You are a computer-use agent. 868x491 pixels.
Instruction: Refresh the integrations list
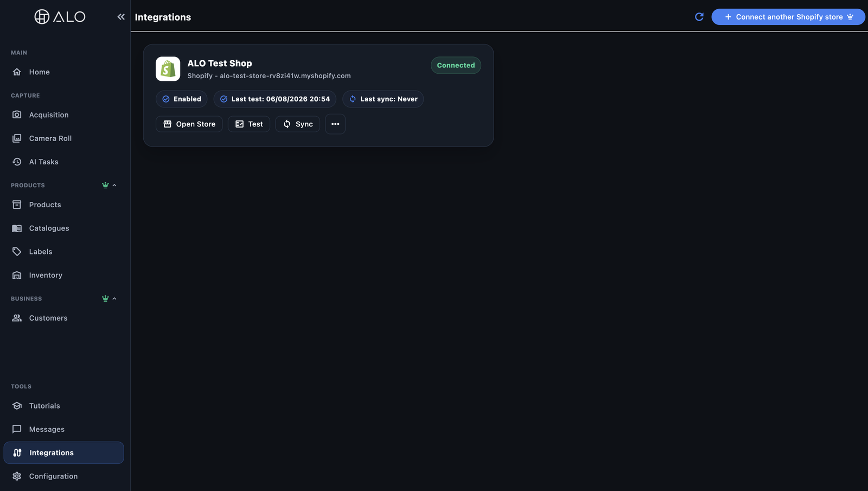699,17
